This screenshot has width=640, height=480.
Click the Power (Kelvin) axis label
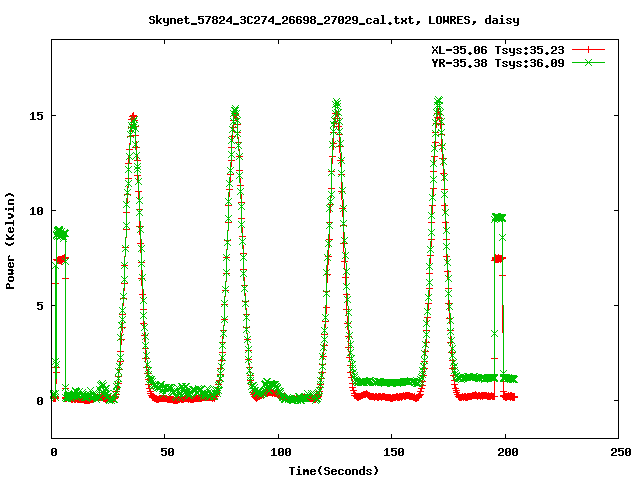click(x=10, y=241)
